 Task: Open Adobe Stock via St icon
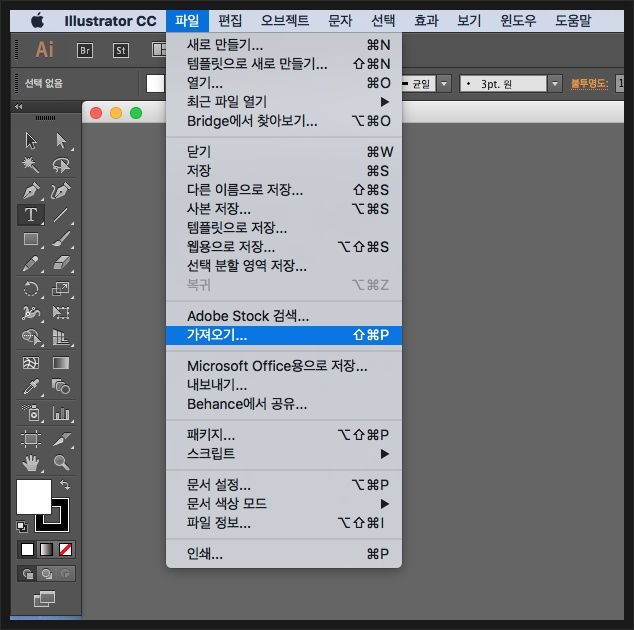click(x=120, y=51)
